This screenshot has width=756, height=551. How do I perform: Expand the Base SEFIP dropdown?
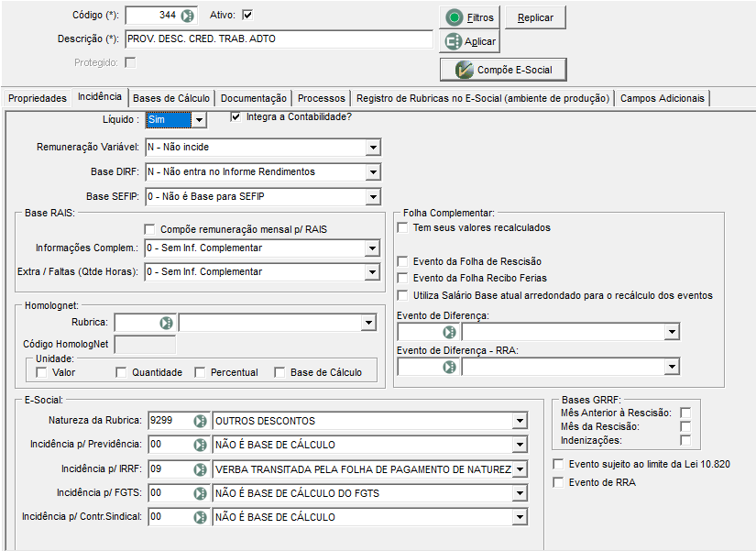pyautogui.click(x=373, y=196)
